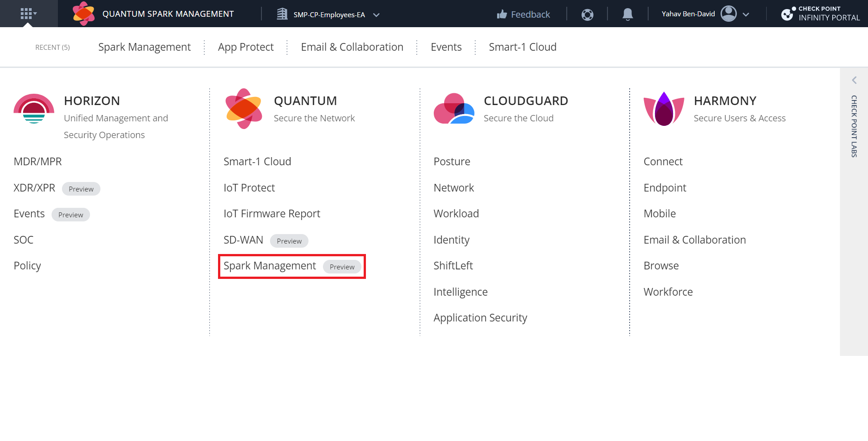
Task: Open Posture under CloudGuard
Action: pos(452,162)
